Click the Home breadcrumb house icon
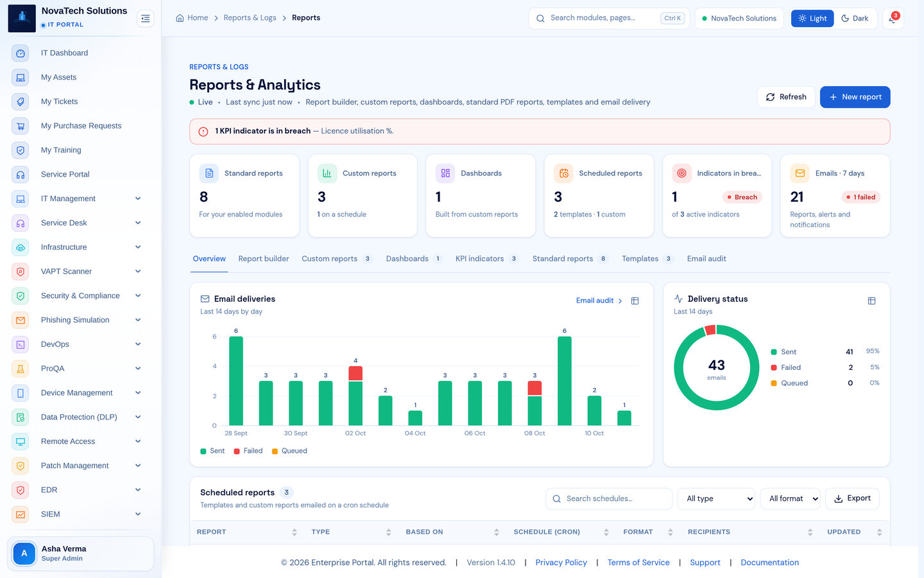The height and width of the screenshot is (578, 924). (x=180, y=18)
